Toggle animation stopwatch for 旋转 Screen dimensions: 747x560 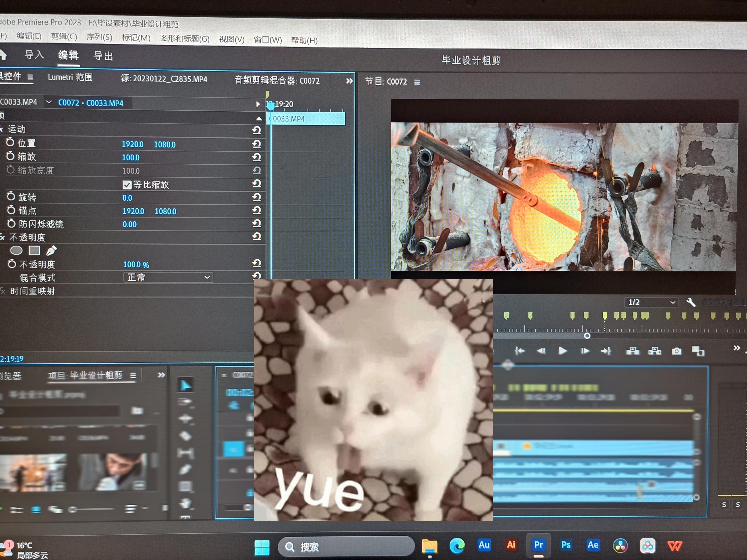click(x=11, y=196)
